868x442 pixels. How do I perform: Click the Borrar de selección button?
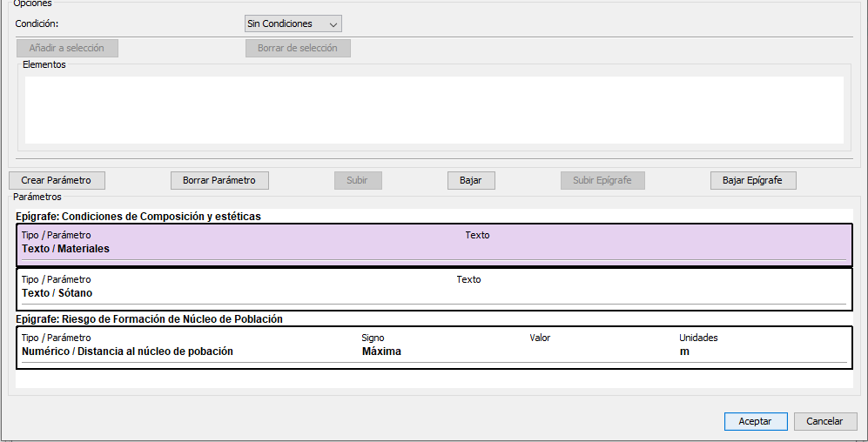(298, 48)
